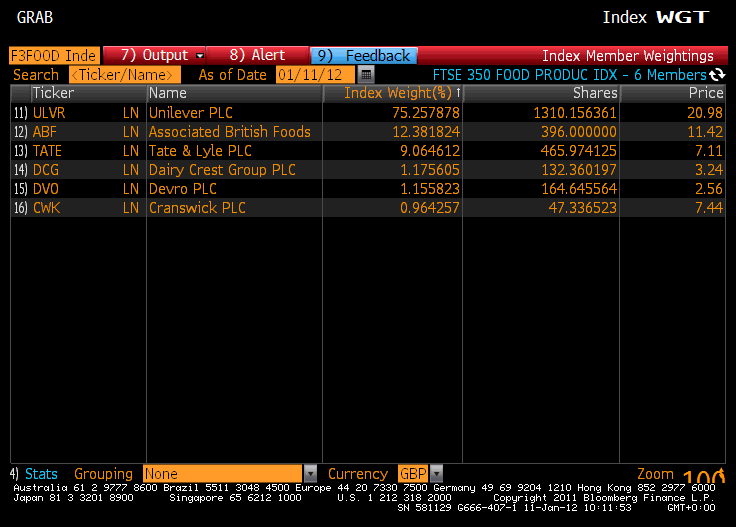
Task: Click the GRAB label at top left
Action: [35, 17]
